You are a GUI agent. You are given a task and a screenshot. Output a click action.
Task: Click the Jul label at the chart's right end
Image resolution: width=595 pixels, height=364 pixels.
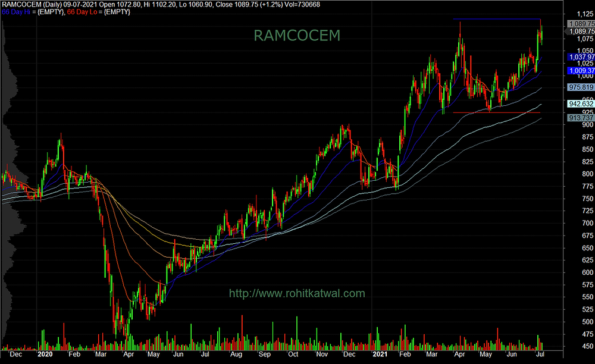(540, 354)
